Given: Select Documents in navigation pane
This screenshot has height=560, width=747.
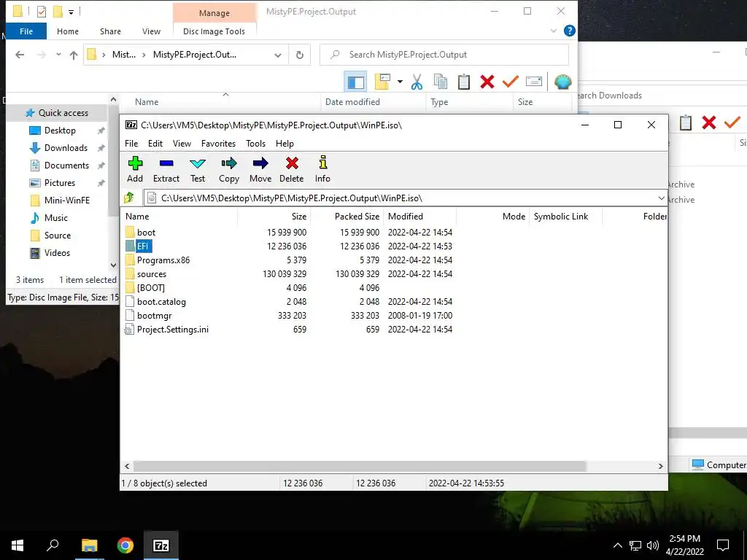Looking at the screenshot, I should coord(66,166).
